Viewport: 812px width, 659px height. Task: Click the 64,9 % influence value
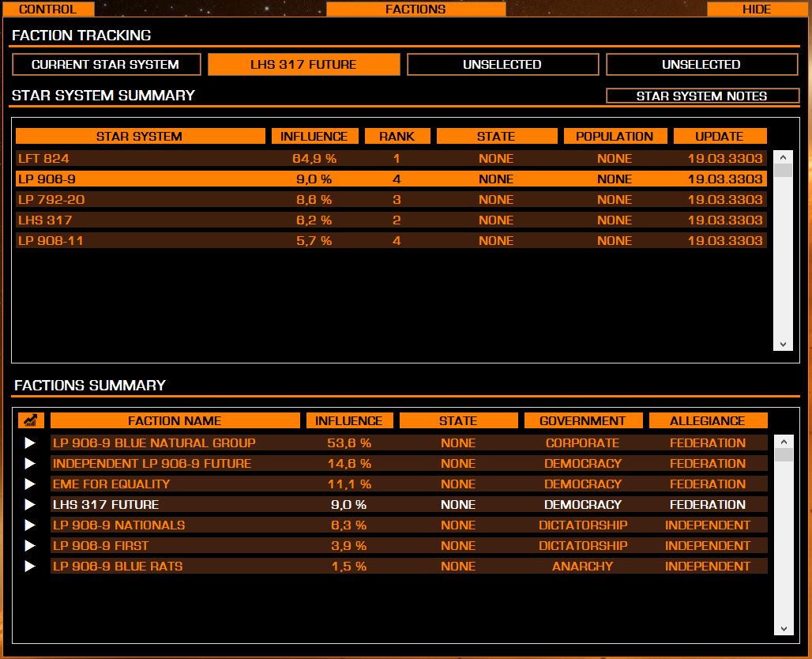coord(314,159)
